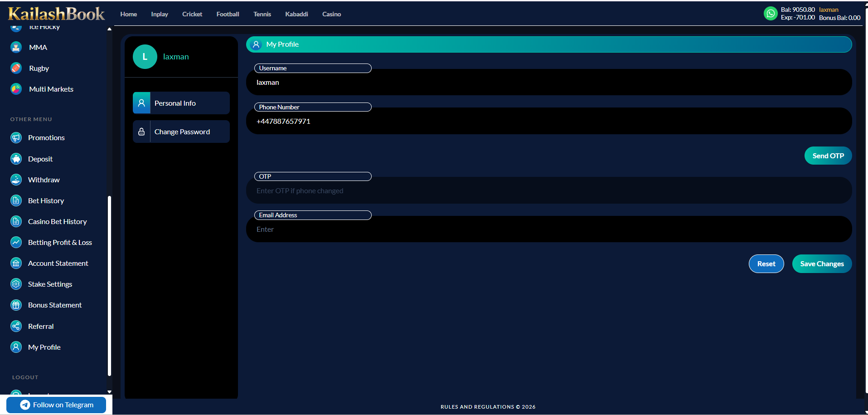
Task: Focus the Phone Number input field
Action: coord(549,121)
